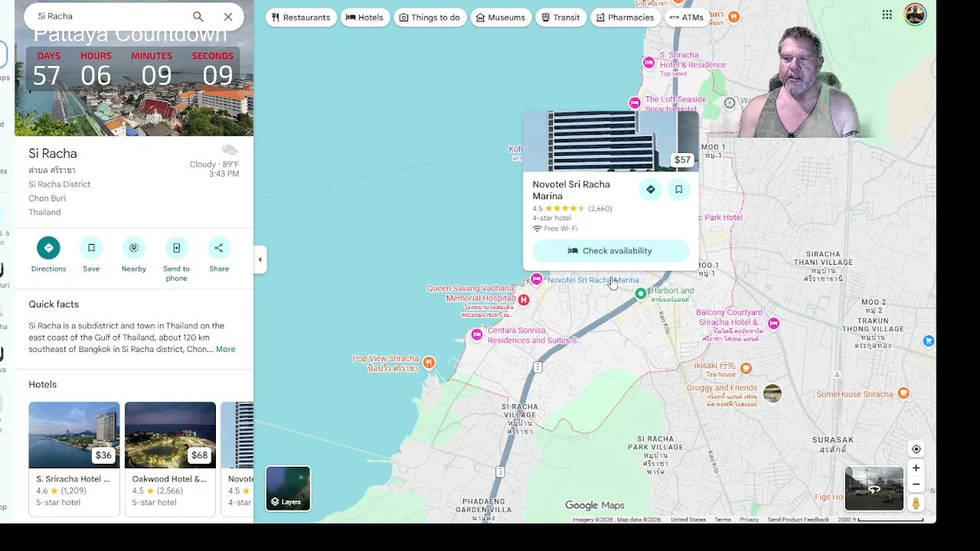Select the HarborLand map pin
This screenshot has width=980, height=551.
click(x=641, y=293)
